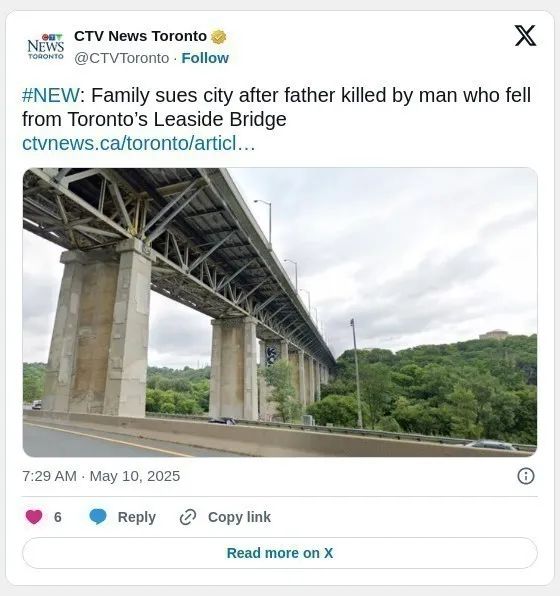
Task: Open the ctvnews.ca article link
Action: [x=138, y=143]
